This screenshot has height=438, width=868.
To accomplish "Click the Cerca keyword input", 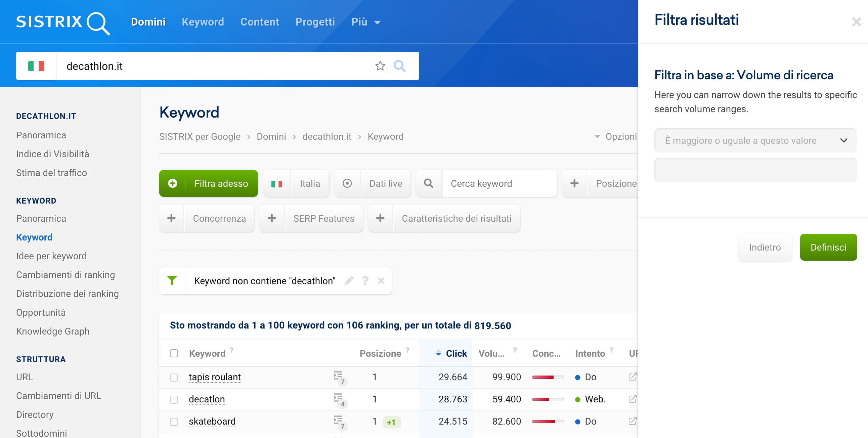I will coord(499,183).
